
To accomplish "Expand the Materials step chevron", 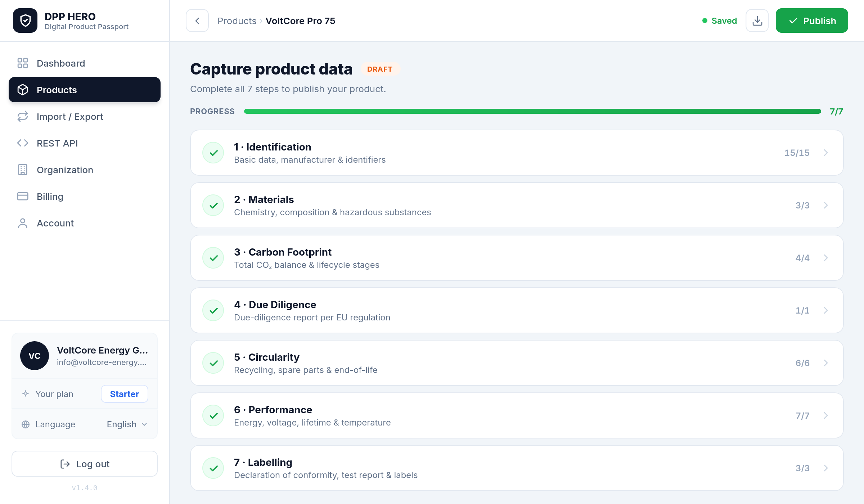I will tap(826, 205).
